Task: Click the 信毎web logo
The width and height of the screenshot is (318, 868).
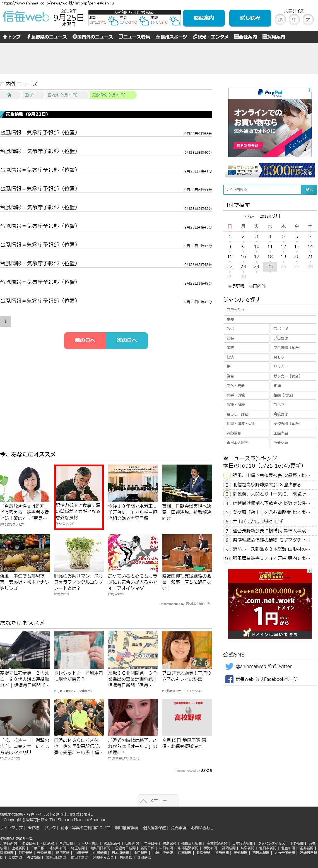Action: [x=26, y=17]
